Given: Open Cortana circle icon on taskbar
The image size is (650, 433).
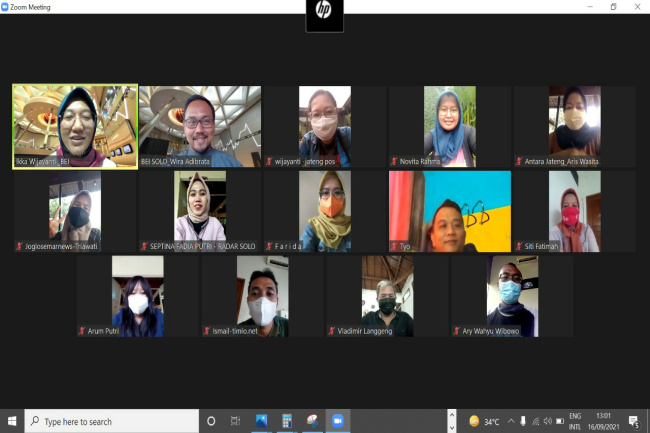Looking at the screenshot, I should pyautogui.click(x=211, y=421).
